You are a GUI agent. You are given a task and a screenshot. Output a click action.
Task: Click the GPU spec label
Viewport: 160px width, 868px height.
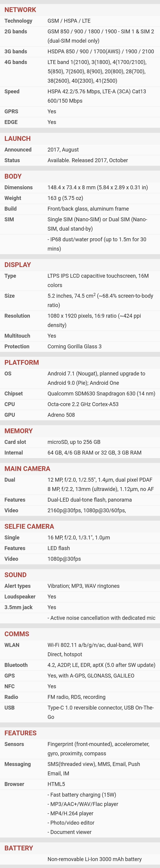click(x=10, y=415)
